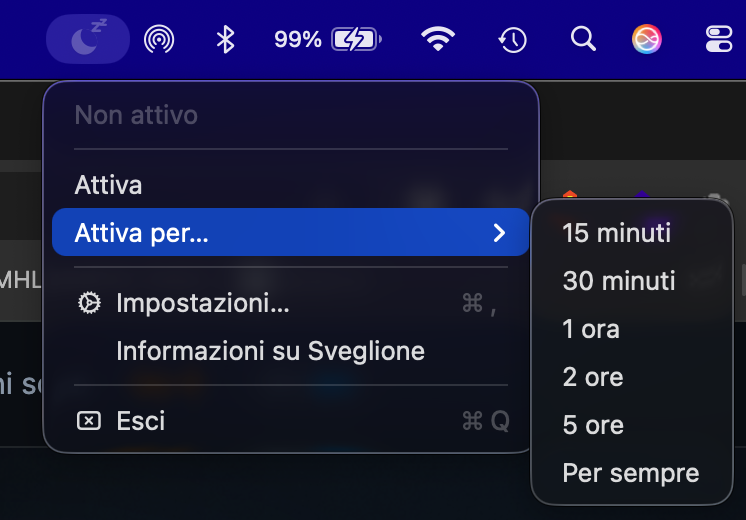Image resolution: width=746 pixels, height=520 pixels.
Task: Open Control Center toggles icon
Action: [719, 39]
